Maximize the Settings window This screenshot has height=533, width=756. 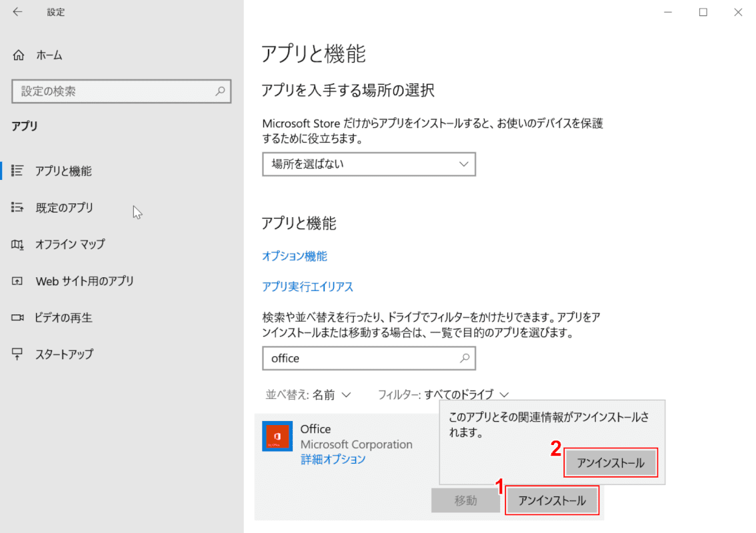[703, 12]
